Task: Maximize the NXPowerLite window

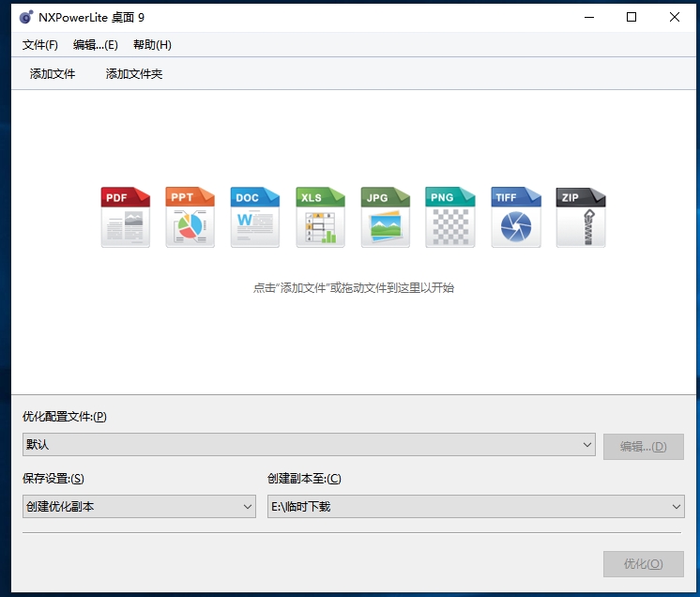Action: [632, 17]
